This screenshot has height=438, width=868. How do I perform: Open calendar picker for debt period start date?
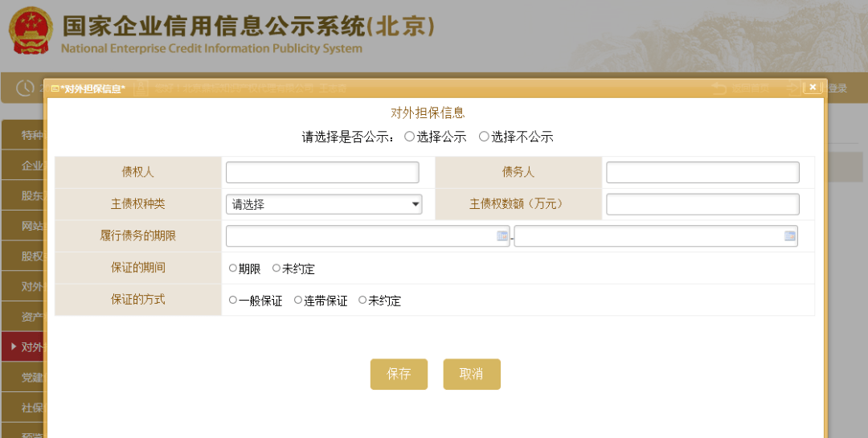(502, 236)
